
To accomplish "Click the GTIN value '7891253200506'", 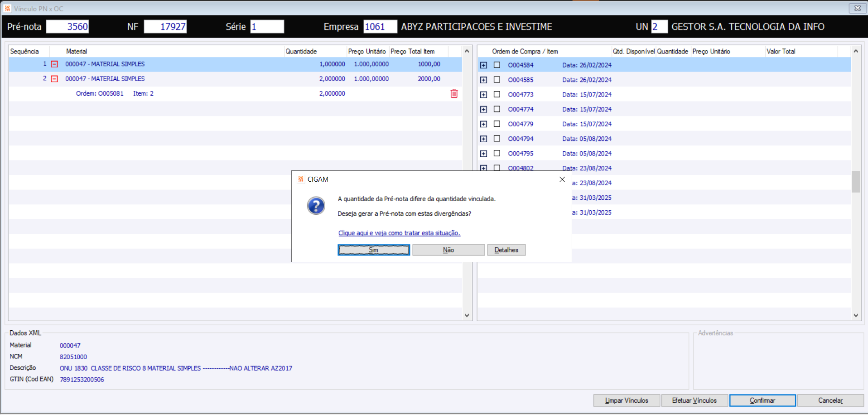I will pos(82,380).
